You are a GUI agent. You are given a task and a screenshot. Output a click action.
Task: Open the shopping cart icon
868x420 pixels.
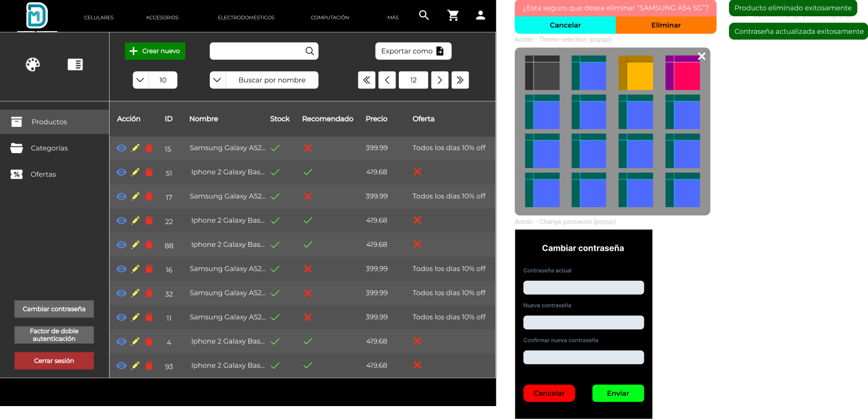click(x=453, y=16)
